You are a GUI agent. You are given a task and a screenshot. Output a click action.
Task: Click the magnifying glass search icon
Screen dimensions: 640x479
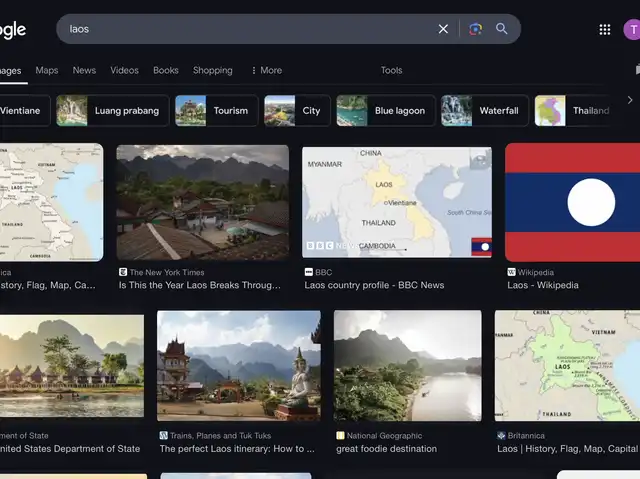point(502,29)
